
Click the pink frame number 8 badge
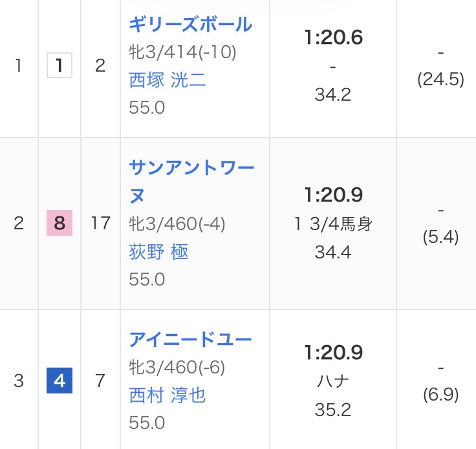click(x=59, y=224)
